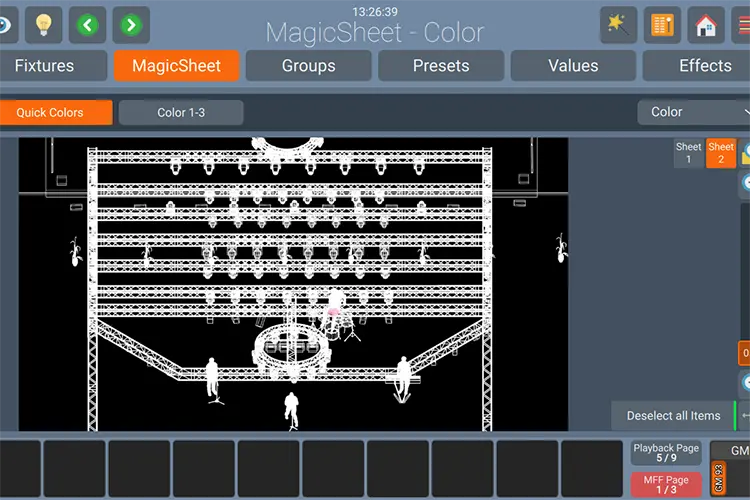The image size is (750, 500).
Task: Click the light bulb icon
Action: (x=44, y=25)
